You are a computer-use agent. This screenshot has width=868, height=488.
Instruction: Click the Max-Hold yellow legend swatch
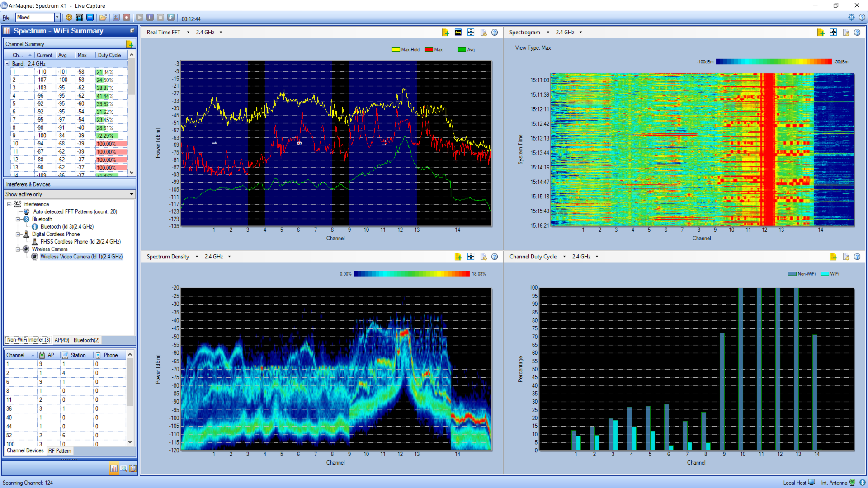[x=396, y=50]
